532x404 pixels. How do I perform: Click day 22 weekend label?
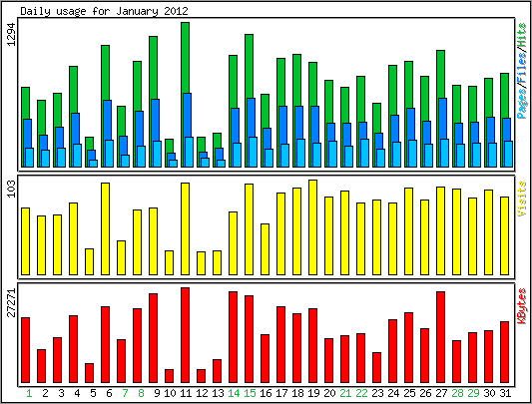[361, 393]
